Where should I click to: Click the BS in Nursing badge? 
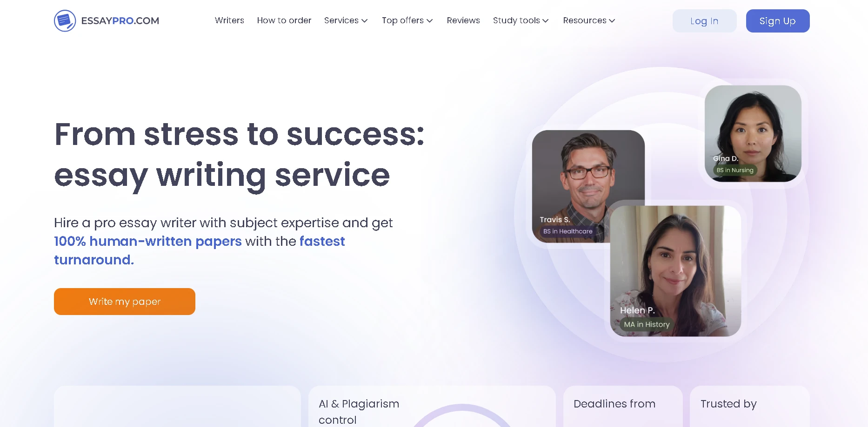pyautogui.click(x=734, y=170)
